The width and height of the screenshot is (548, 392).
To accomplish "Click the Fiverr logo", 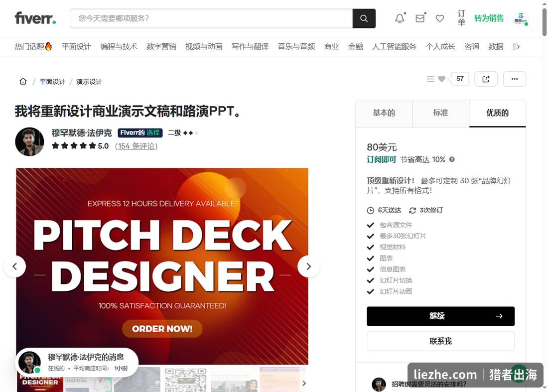I will (35, 18).
